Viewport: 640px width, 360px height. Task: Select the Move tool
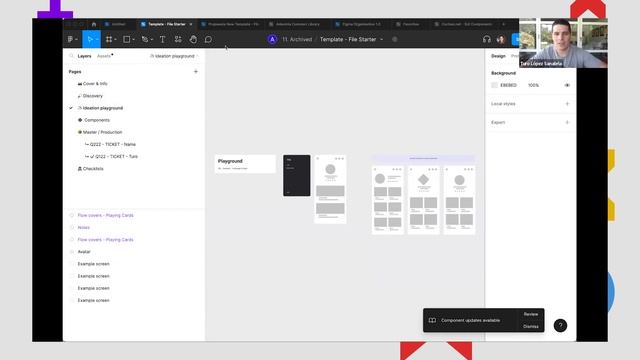89,39
